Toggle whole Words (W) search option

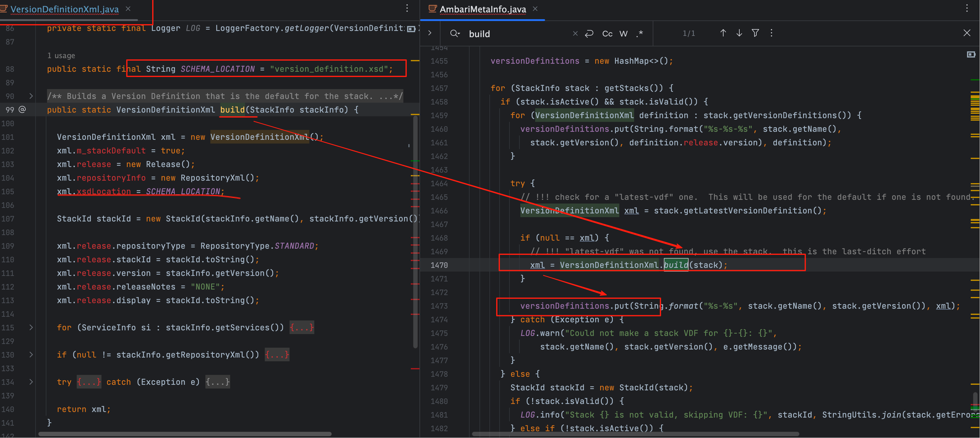pyautogui.click(x=623, y=33)
